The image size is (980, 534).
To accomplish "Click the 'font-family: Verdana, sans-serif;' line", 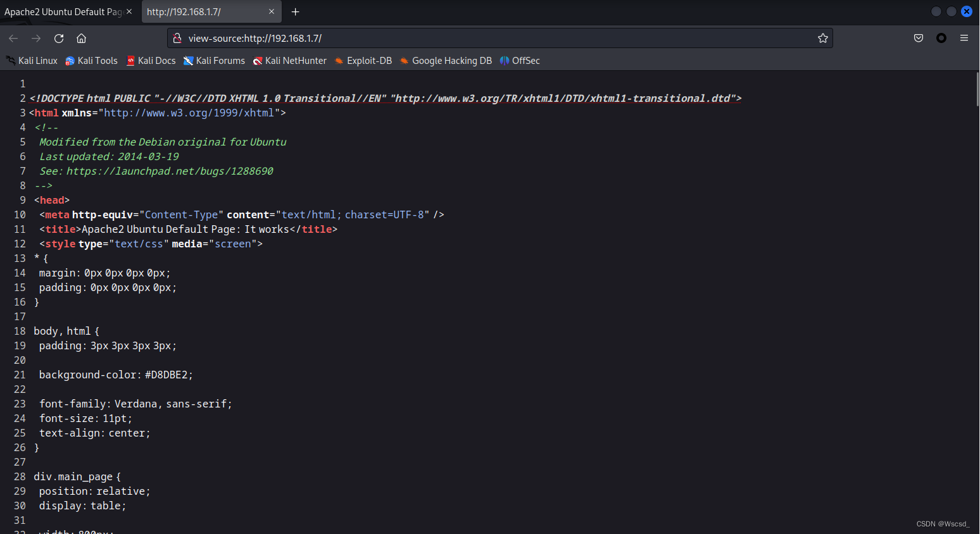I will pyautogui.click(x=135, y=404).
